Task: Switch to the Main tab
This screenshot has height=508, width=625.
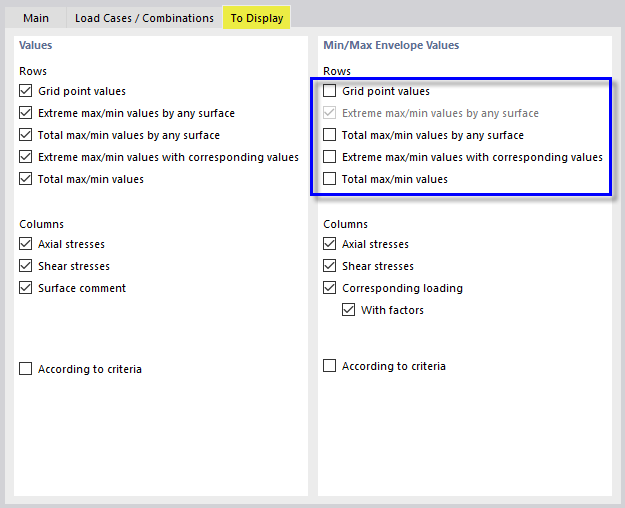Action: click(36, 18)
